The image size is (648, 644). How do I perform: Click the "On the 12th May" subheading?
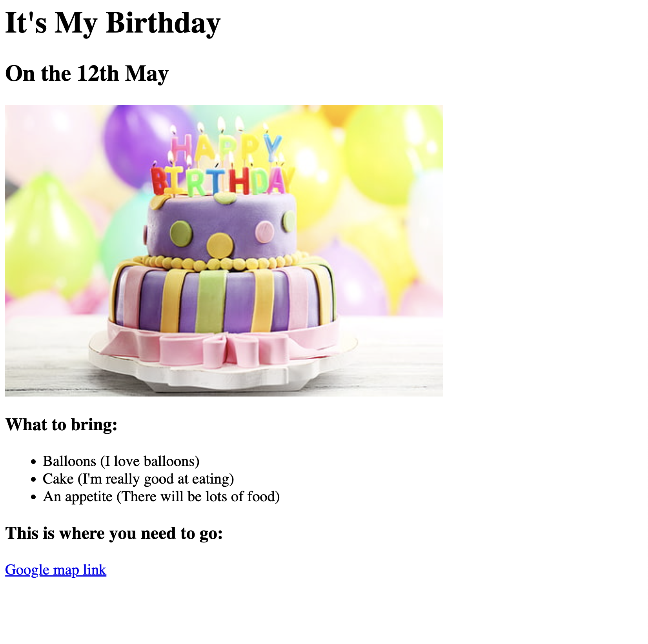(x=87, y=74)
